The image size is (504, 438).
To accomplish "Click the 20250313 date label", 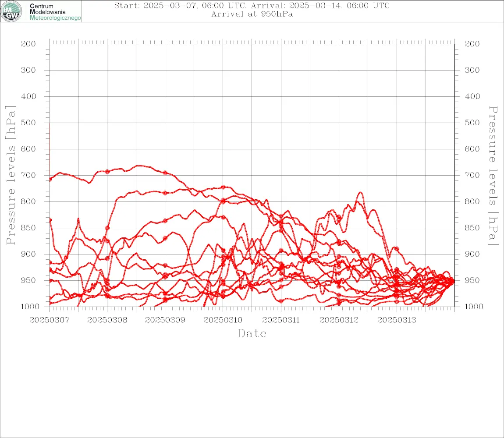I will (x=397, y=320).
